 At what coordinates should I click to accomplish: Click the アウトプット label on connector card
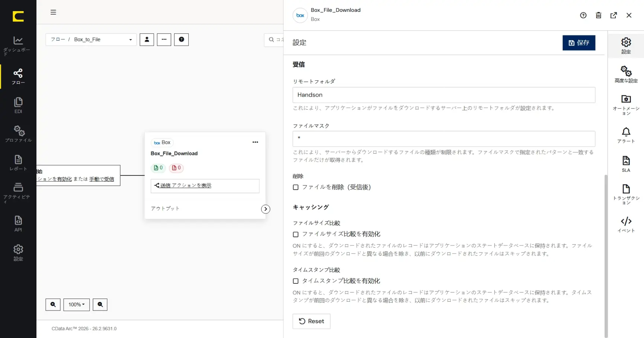tap(165, 209)
